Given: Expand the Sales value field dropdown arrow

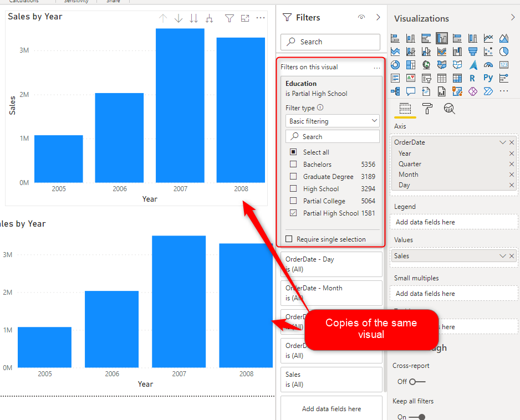Looking at the screenshot, I should click(503, 256).
